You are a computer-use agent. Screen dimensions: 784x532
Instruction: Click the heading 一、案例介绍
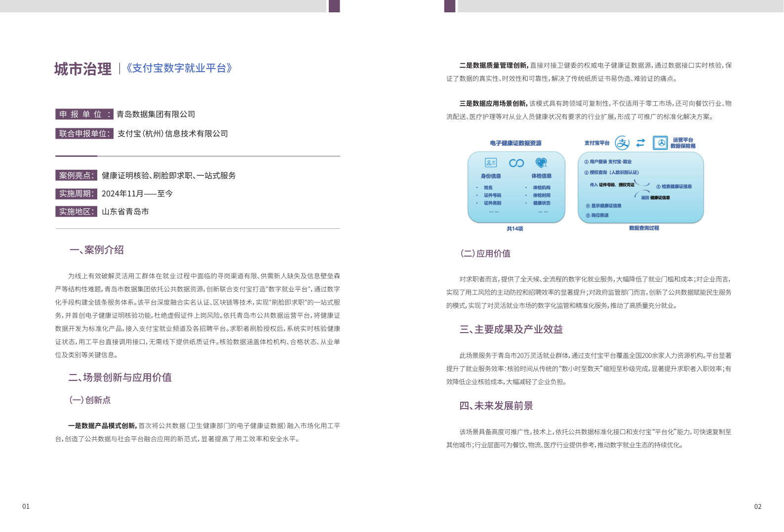coord(97,250)
